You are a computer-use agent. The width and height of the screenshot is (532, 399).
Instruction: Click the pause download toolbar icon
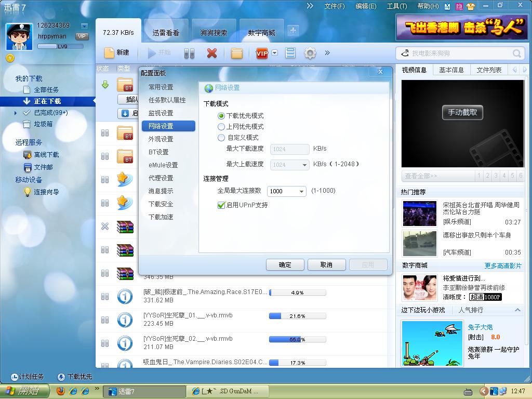coord(189,53)
